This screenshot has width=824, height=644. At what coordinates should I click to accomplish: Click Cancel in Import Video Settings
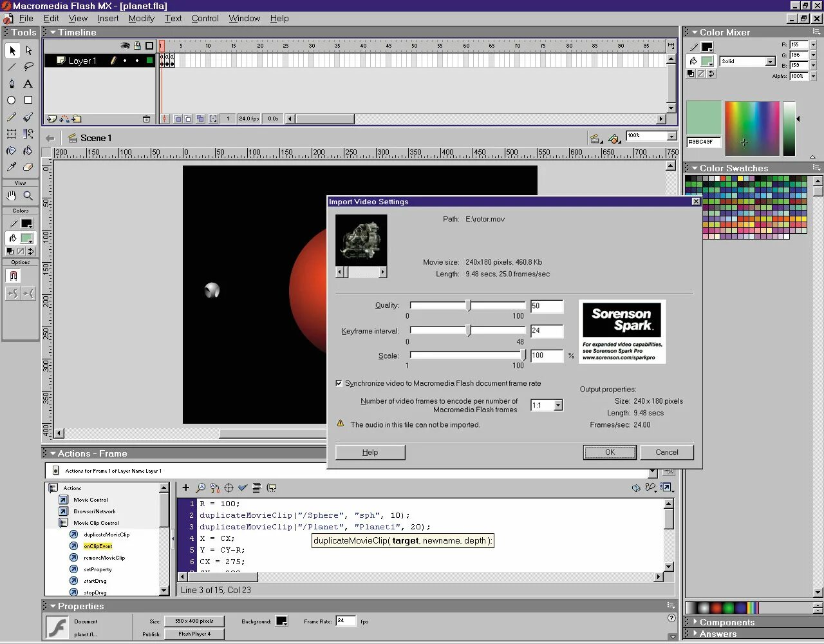click(x=667, y=452)
